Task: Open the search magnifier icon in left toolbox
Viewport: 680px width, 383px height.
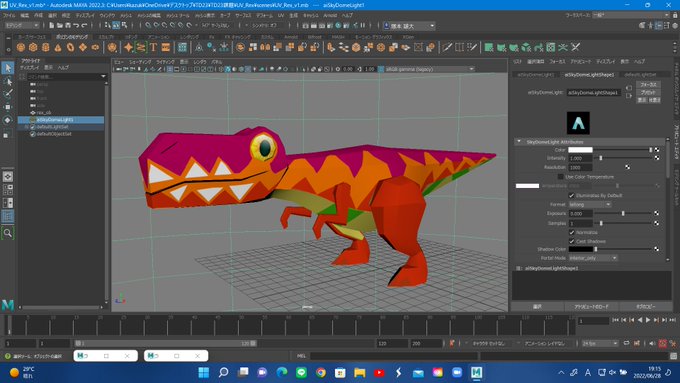Action: tap(8, 233)
